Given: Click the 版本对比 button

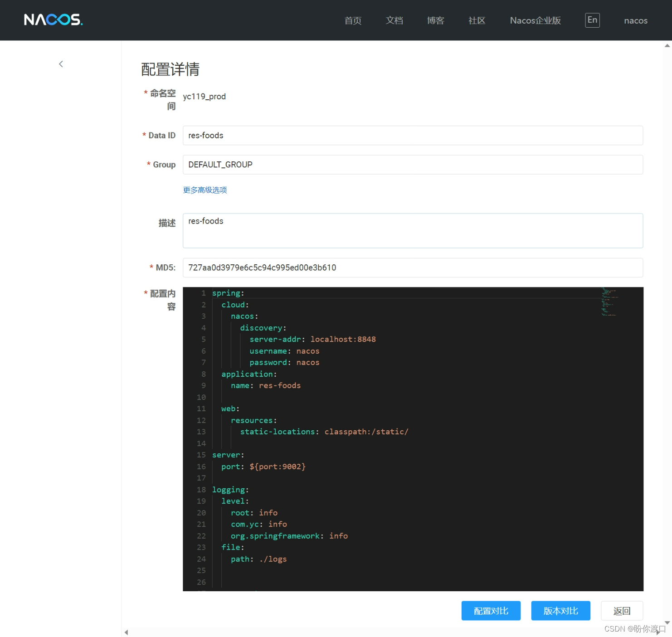Looking at the screenshot, I should tap(560, 611).
